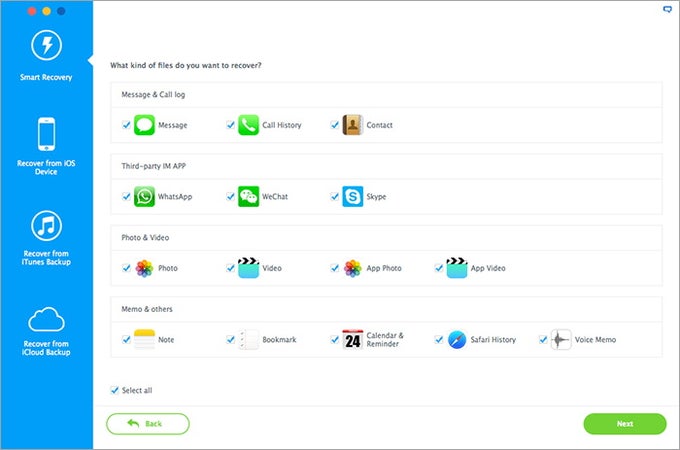Select Recover from iTunes Backup music icon
680x450 pixels.
click(46, 225)
